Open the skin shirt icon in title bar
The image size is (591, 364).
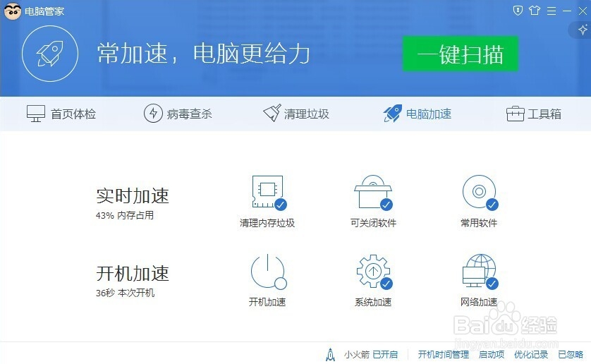(x=535, y=11)
